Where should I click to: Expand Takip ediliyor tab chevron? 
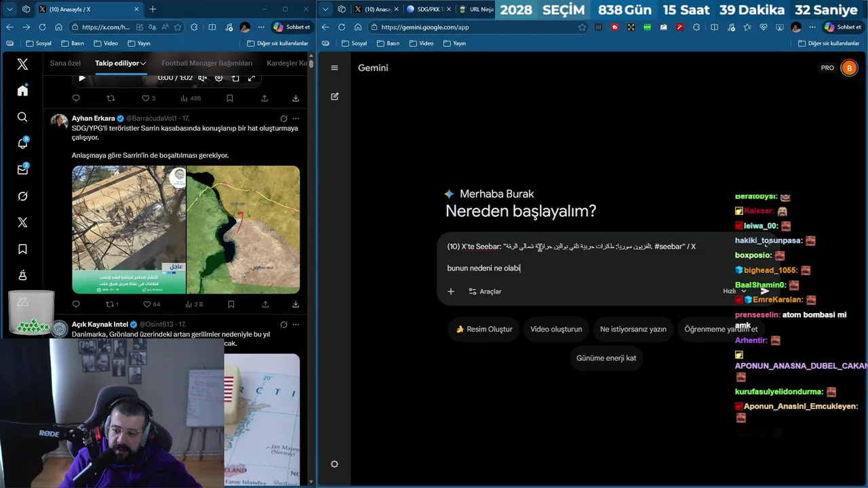[144, 63]
